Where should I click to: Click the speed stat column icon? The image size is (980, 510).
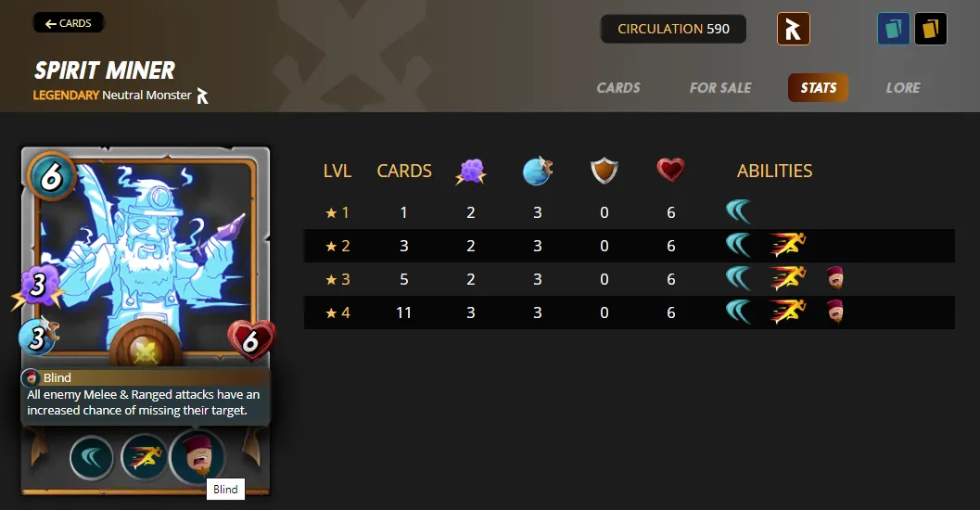pos(538,171)
